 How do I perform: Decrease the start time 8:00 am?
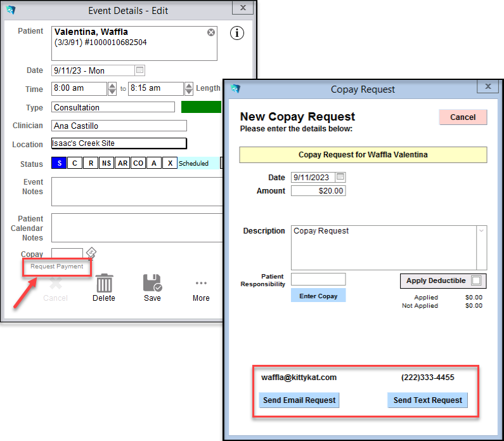112,92
